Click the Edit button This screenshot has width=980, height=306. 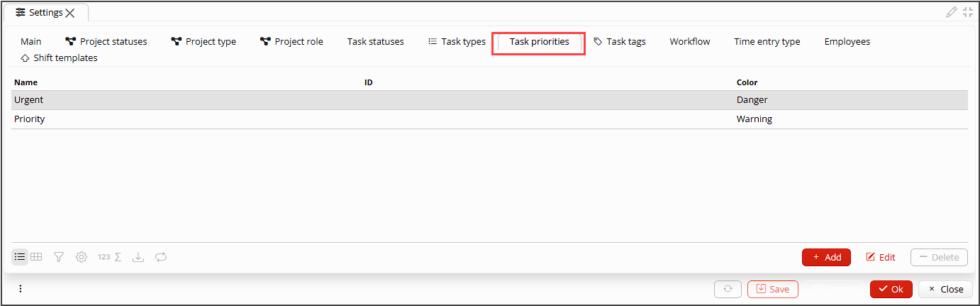coord(880,257)
